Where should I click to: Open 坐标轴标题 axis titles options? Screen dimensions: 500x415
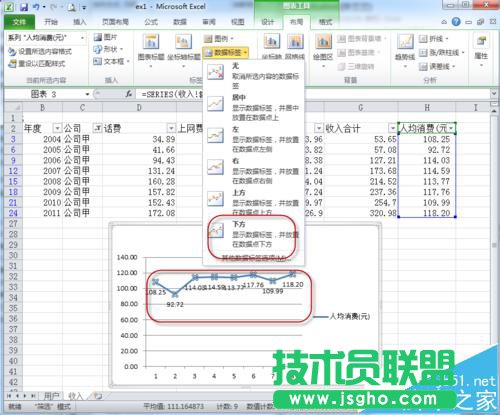(183, 50)
